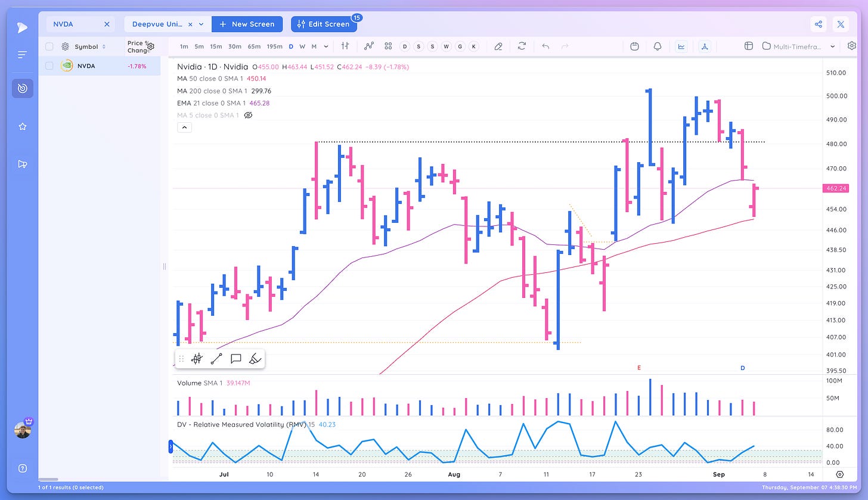
Task: Toggle the circled G chart marker
Action: 460,46
